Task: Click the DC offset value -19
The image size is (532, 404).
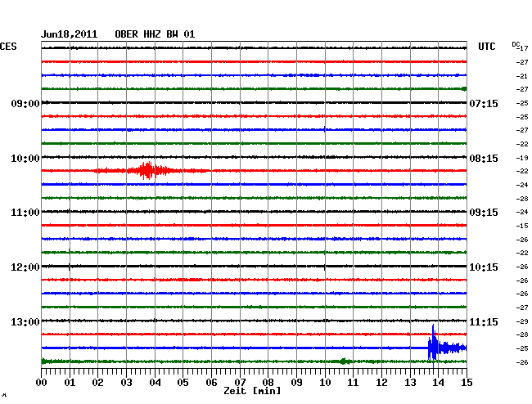Action: [522, 158]
